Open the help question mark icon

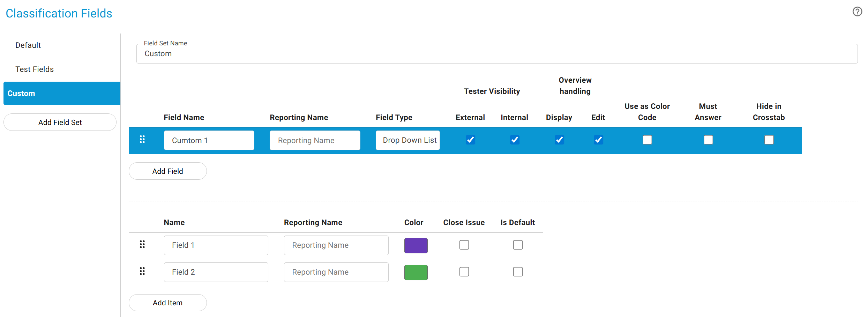[857, 12]
